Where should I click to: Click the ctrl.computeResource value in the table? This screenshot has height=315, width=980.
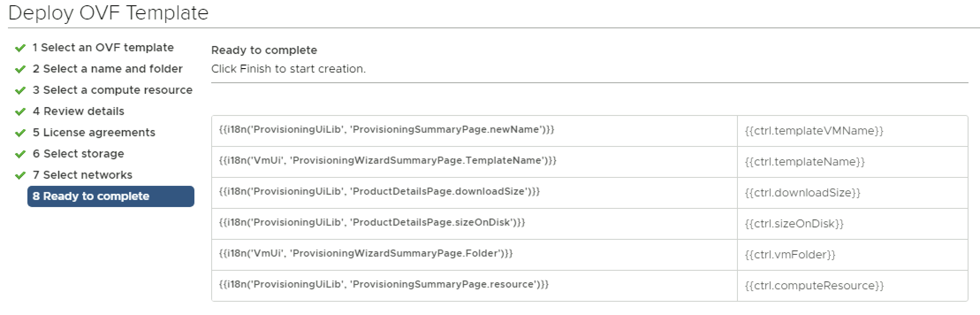click(814, 286)
